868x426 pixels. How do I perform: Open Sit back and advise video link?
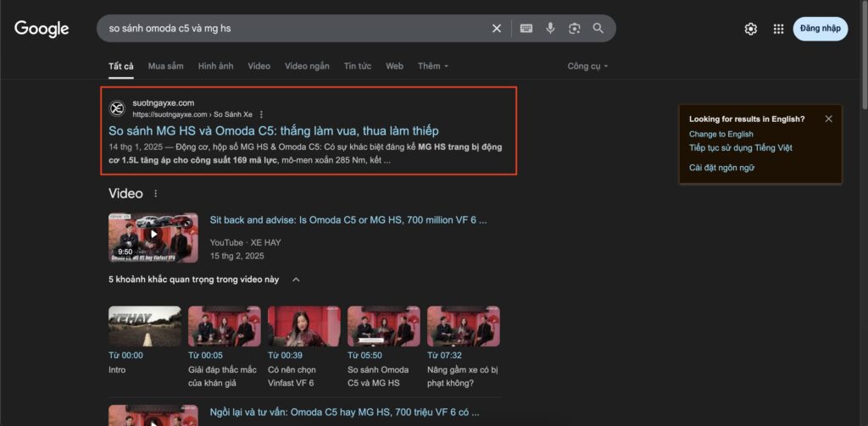348,220
